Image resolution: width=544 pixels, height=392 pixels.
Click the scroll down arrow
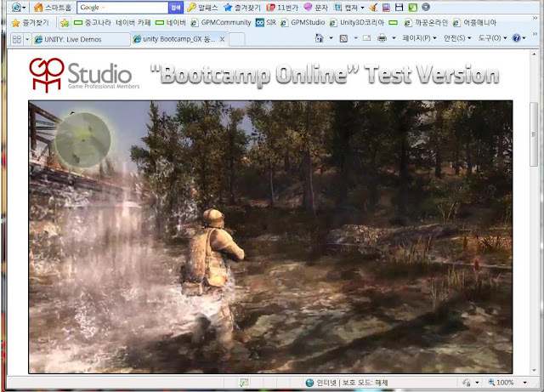[x=534, y=371]
